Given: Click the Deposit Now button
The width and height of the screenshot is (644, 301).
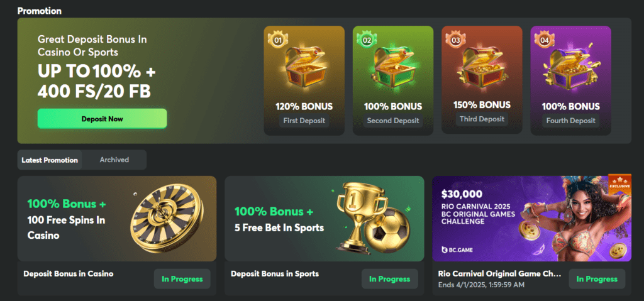Looking at the screenshot, I should point(103,119).
